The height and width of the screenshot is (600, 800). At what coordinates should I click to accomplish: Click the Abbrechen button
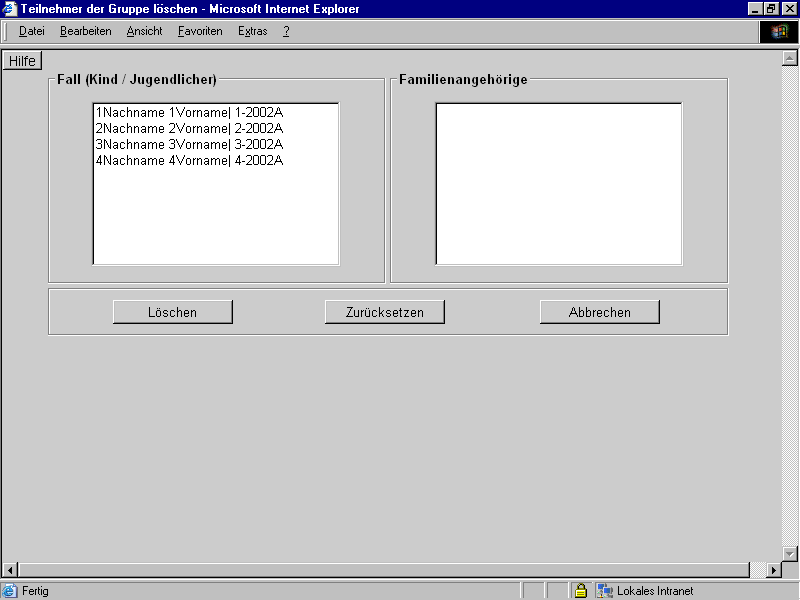(599, 312)
